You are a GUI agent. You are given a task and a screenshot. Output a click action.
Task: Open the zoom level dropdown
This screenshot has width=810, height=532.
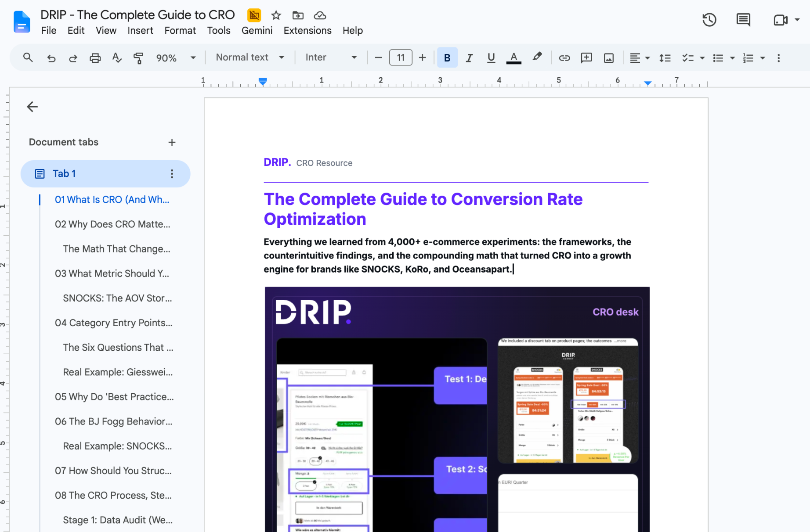[x=176, y=58]
